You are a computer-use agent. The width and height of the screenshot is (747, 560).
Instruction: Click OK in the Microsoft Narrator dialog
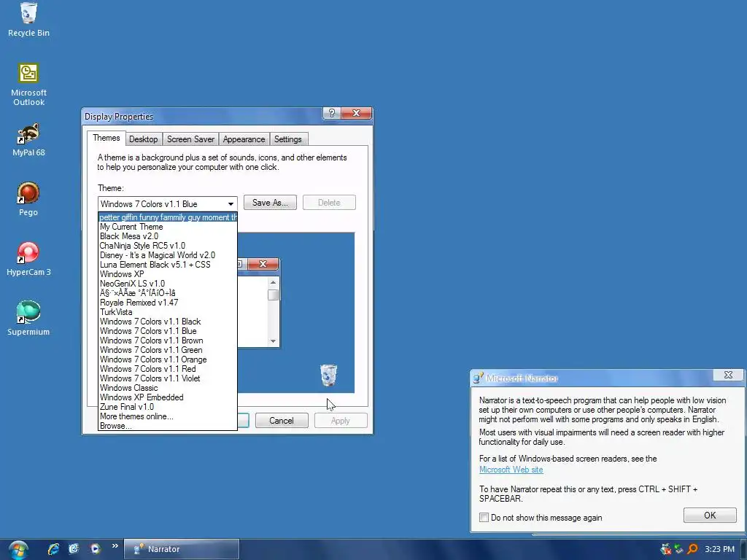click(710, 516)
